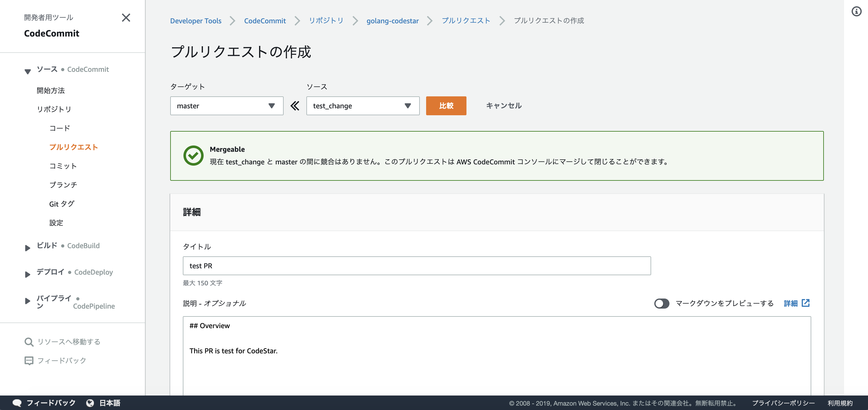
Task: Expand the パイプライン CodePipeline section
Action: 28,301
